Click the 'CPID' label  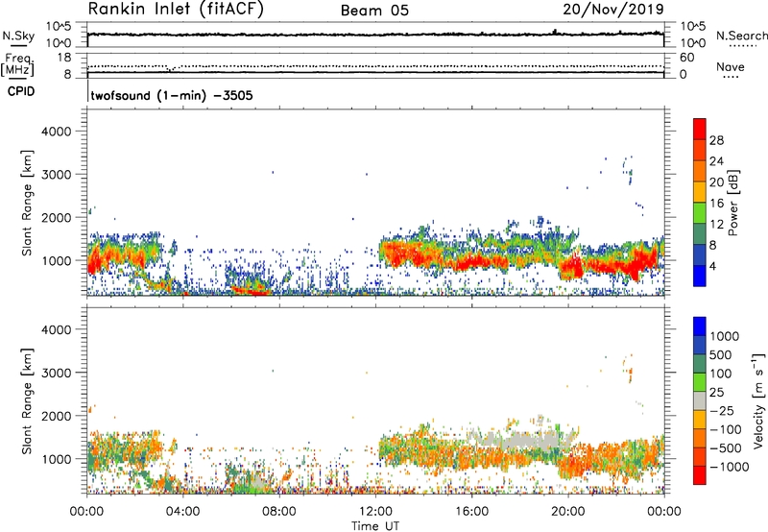(21, 91)
